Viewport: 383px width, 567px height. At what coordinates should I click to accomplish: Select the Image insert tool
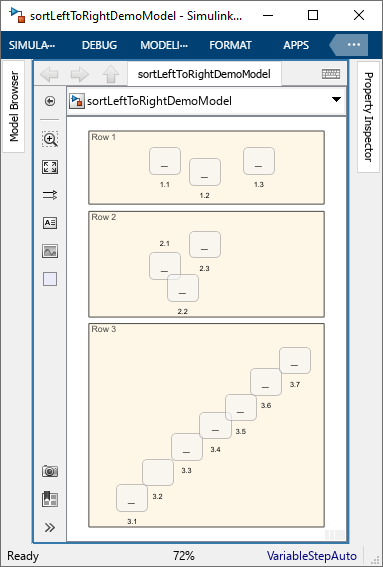50,251
